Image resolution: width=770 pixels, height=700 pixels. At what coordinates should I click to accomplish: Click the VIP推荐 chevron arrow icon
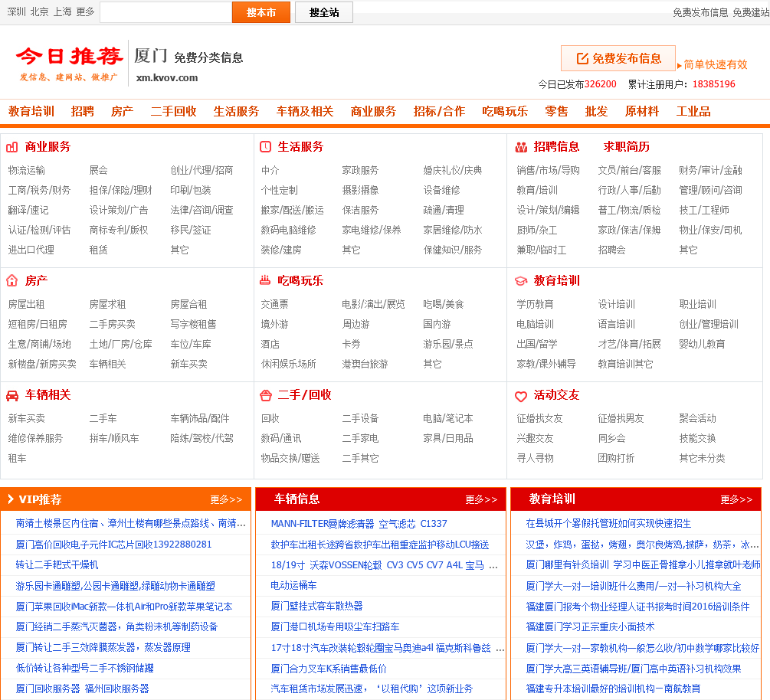click(x=10, y=499)
